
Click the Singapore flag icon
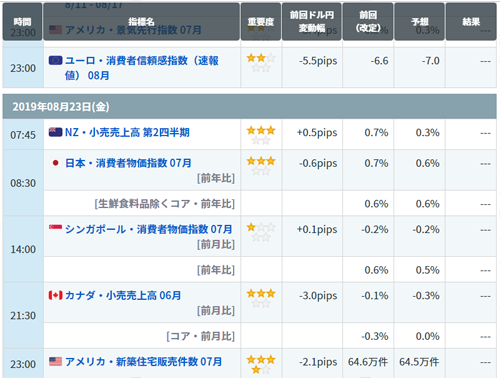pos(55,228)
